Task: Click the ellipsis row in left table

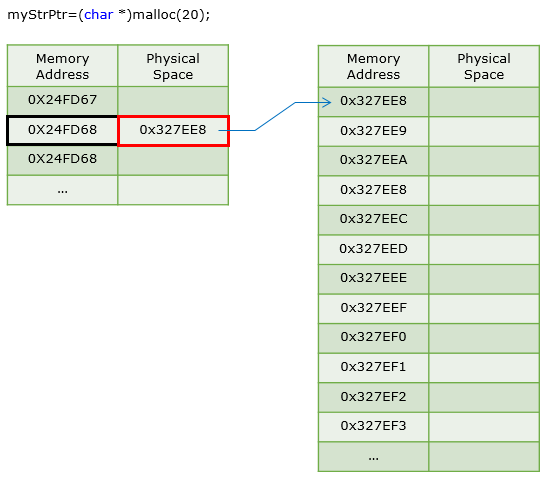Action: (118, 190)
